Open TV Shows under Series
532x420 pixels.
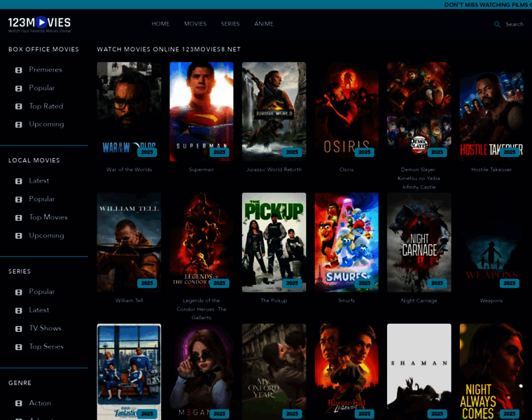point(45,328)
